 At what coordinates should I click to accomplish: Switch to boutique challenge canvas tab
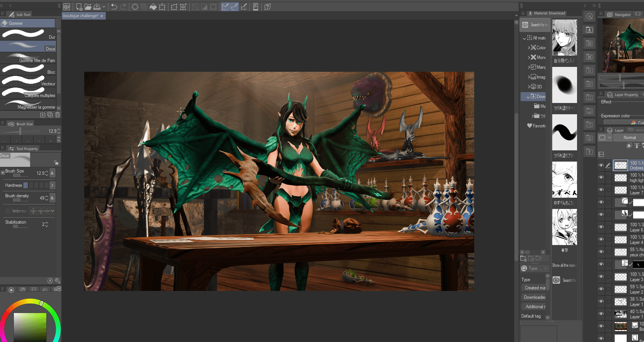click(x=84, y=16)
